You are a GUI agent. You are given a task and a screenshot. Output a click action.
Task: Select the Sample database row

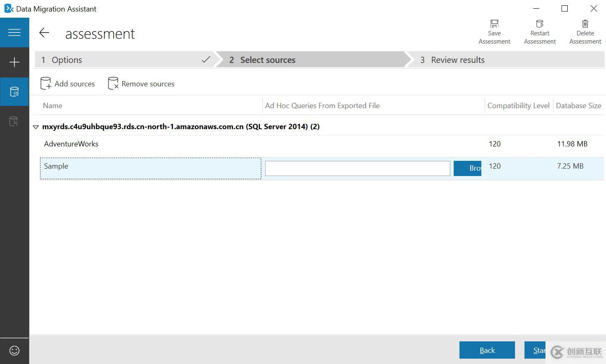click(322, 168)
